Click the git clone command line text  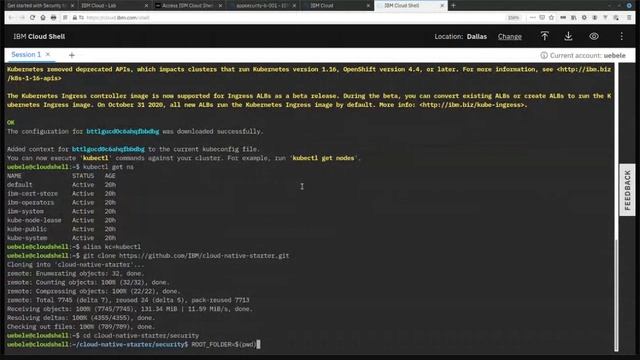(x=186, y=256)
